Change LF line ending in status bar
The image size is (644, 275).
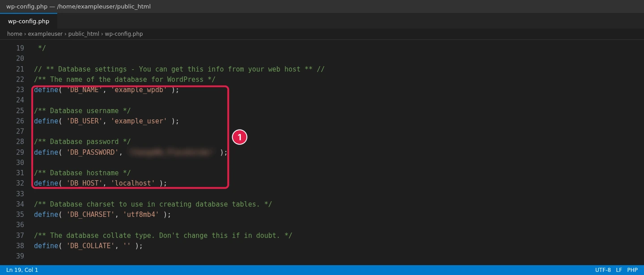619,270
